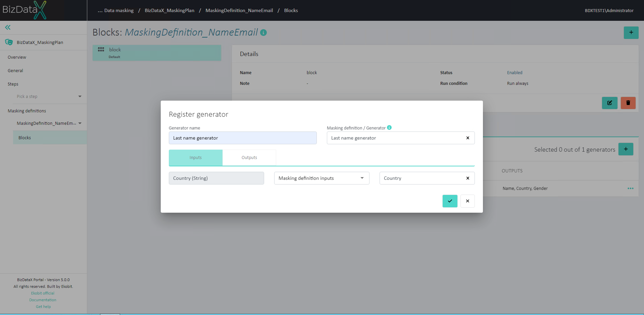The height and width of the screenshot is (315, 644).
Task: Open the Masking definition inputs dropdown
Action: pyautogui.click(x=321, y=178)
